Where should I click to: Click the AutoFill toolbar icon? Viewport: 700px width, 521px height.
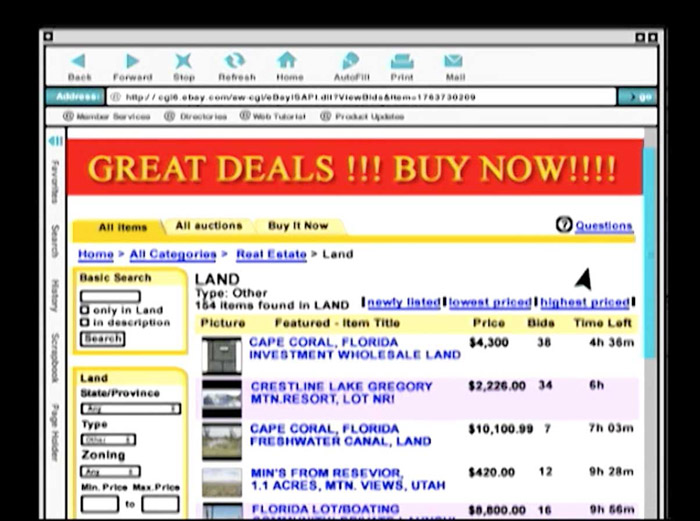point(350,61)
